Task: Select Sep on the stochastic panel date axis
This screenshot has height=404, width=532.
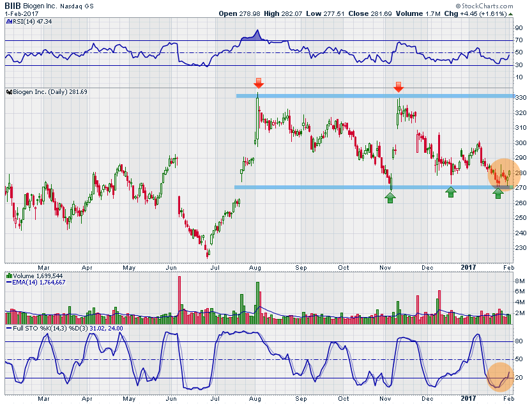Action: (x=301, y=399)
